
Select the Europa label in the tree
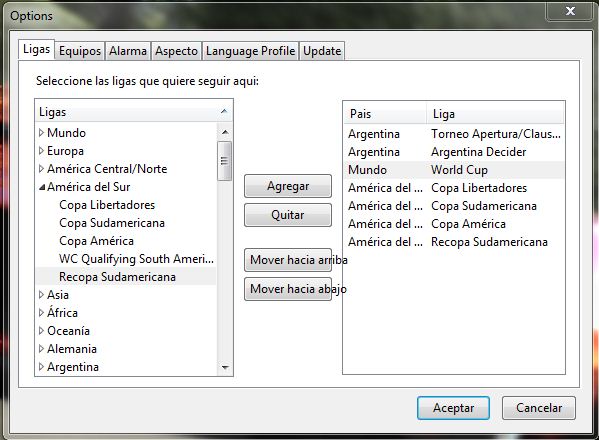click(65, 151)
